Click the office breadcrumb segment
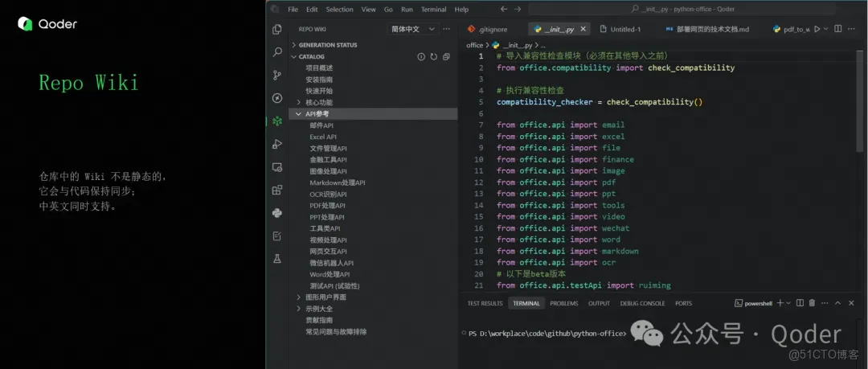The width and height of the screenshot is (868, 369). [x=474, y=46]
